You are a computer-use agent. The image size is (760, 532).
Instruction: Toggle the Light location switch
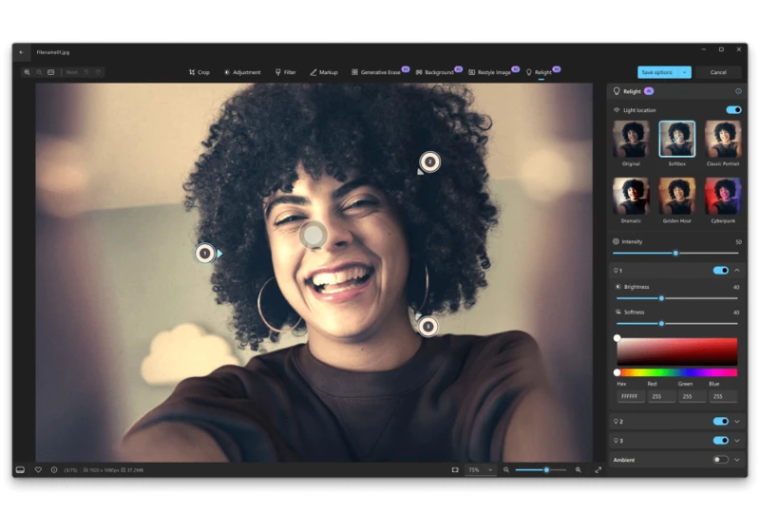point(733,110)
